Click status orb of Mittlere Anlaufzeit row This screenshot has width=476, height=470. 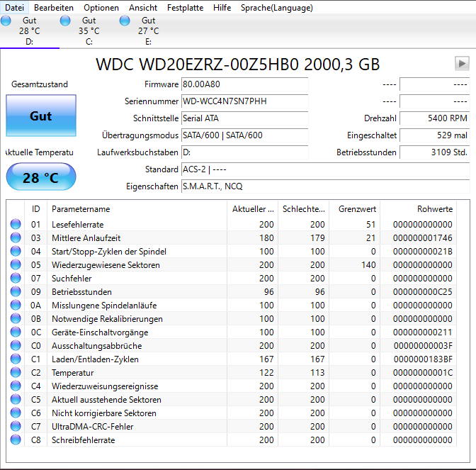pos(16,237)
